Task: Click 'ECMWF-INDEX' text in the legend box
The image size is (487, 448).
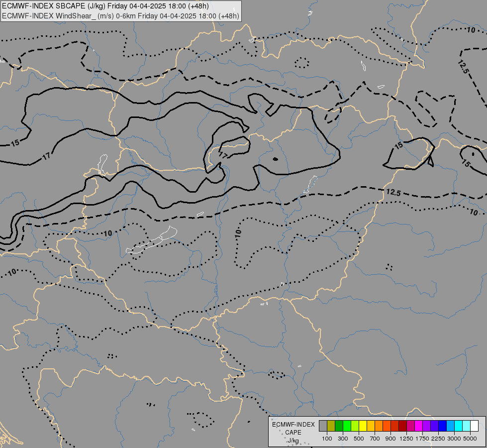Action: point(293,425)
